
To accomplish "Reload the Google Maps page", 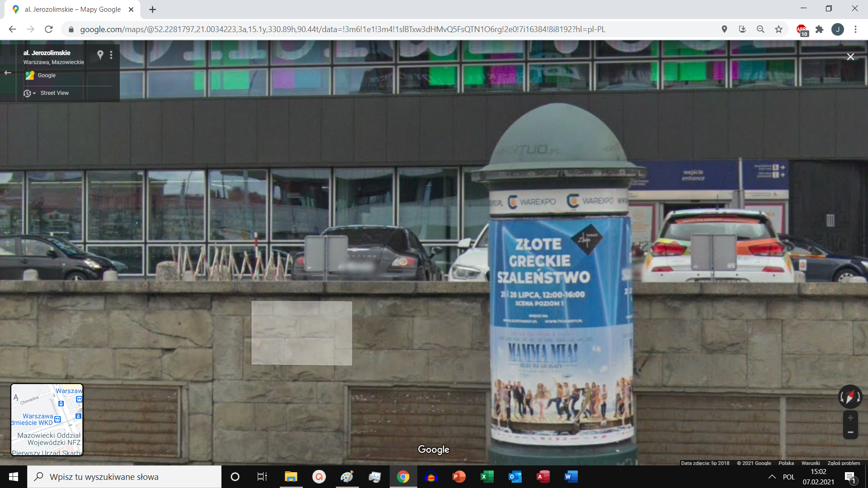I will tap(49, 29).
